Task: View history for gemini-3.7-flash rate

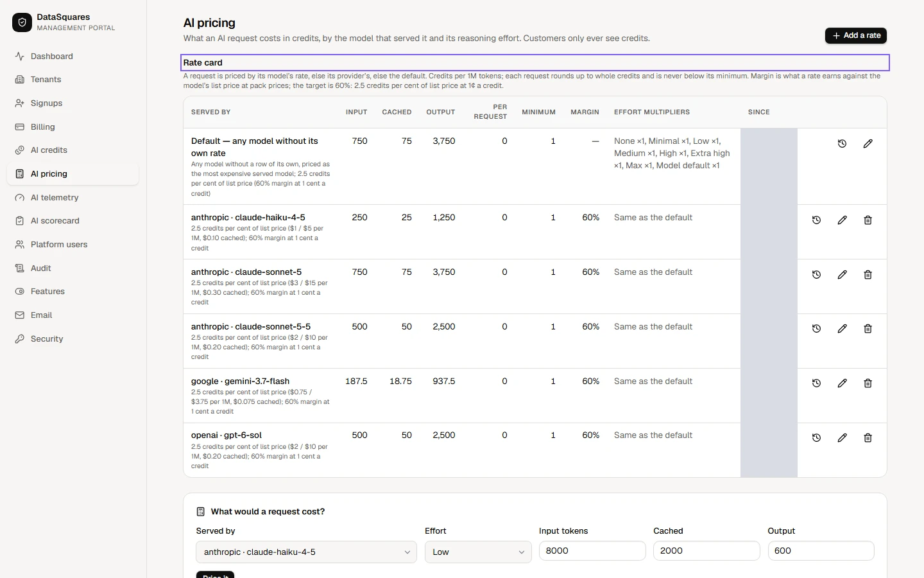Action: 816,383
